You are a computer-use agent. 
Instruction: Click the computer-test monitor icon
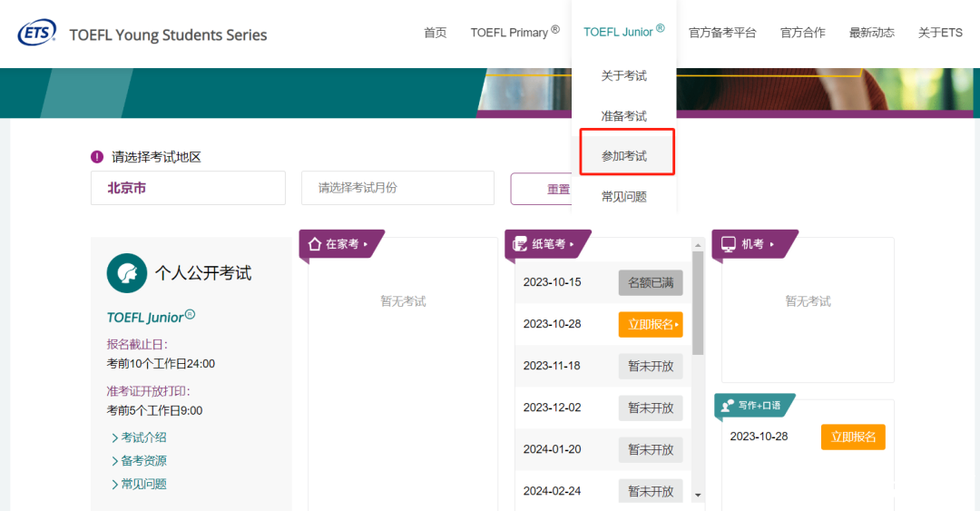pos(728,244)
